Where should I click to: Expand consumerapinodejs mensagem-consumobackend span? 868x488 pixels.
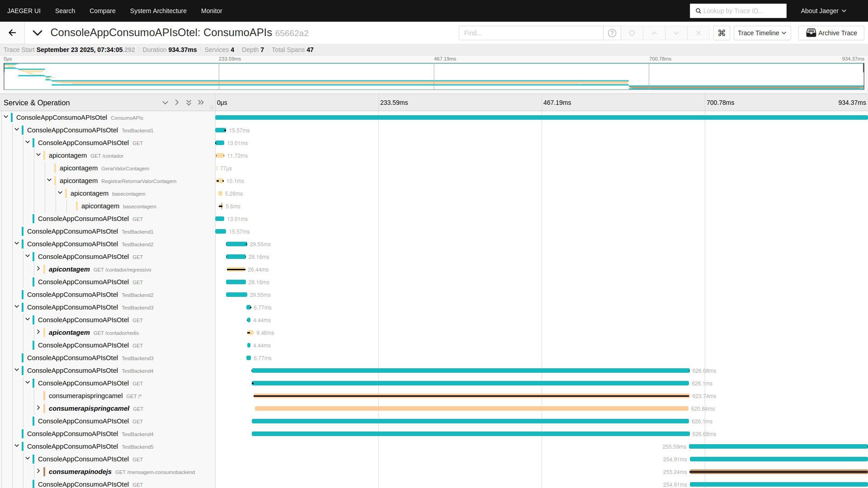38,471
